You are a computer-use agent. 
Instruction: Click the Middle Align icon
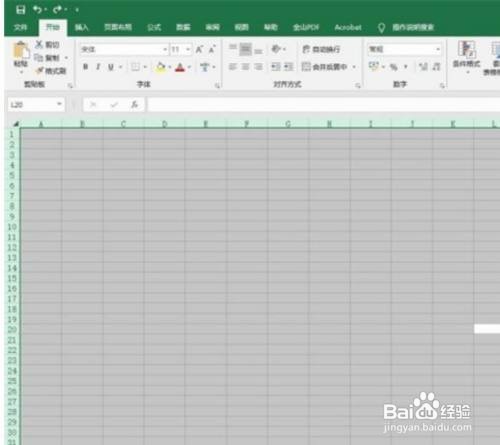tap(245, 49)
